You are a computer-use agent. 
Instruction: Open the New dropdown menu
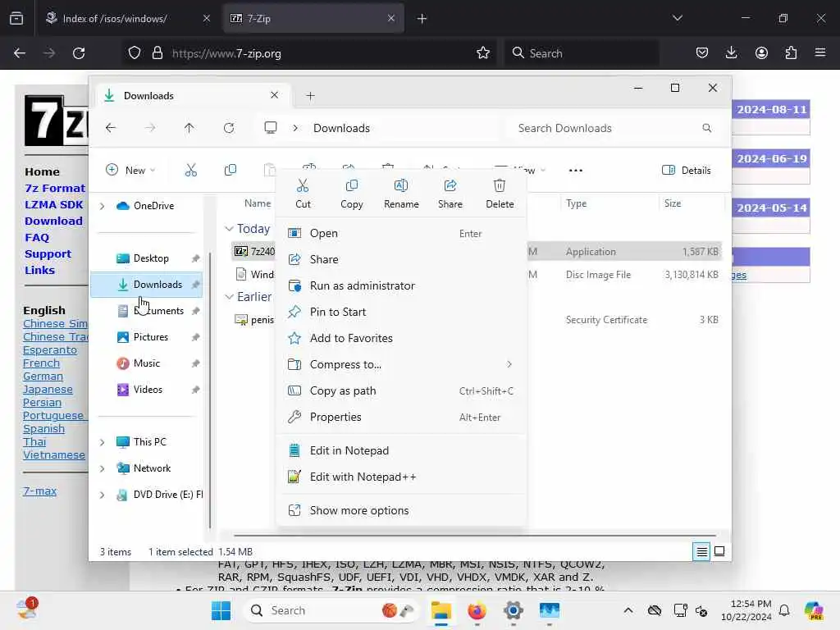point(130,171)
